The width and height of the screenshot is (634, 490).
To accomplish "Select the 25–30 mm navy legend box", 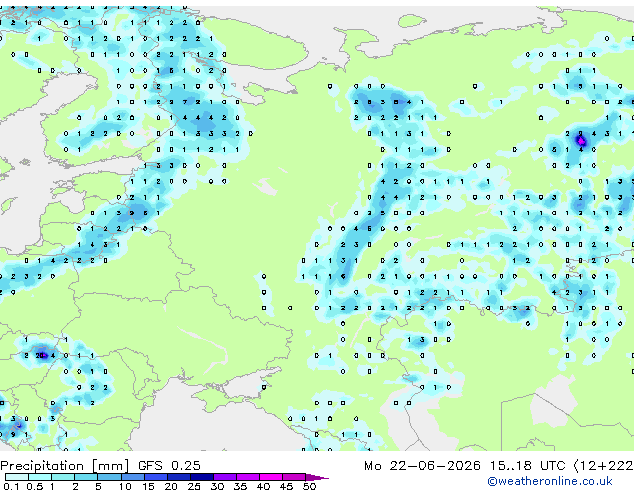I will pos(201,477).
